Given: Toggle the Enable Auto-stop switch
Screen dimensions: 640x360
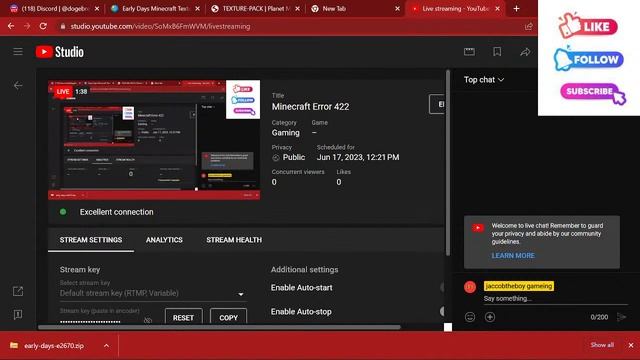Looking at the screenshot, I should [x=442, y=311].
